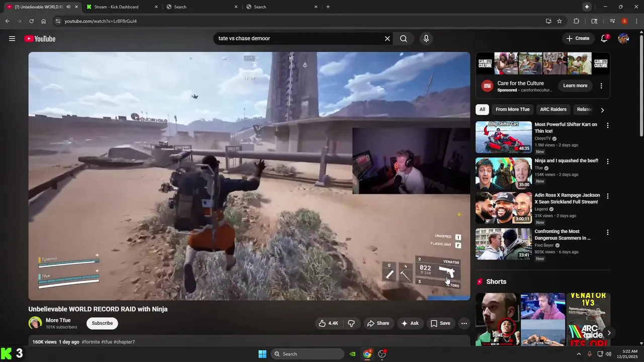The width and height of the screenshot is (644, 362).
Task: Open the Create menu
Action: pos(578,39)
